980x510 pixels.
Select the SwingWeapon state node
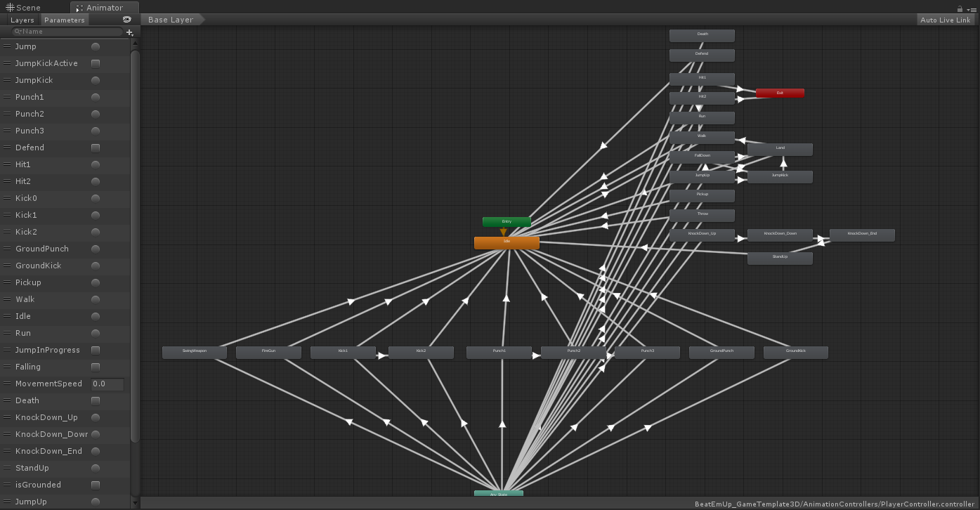[x=195, y=352]
